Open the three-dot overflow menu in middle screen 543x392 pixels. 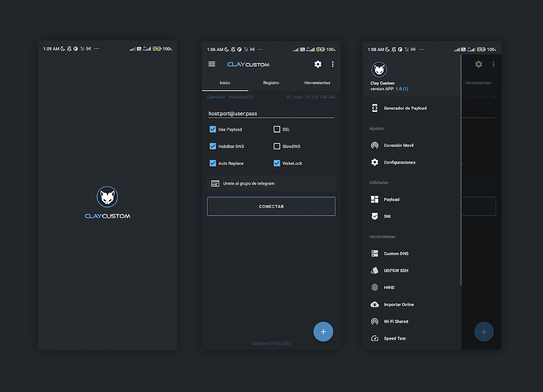(x=333, y=64)
